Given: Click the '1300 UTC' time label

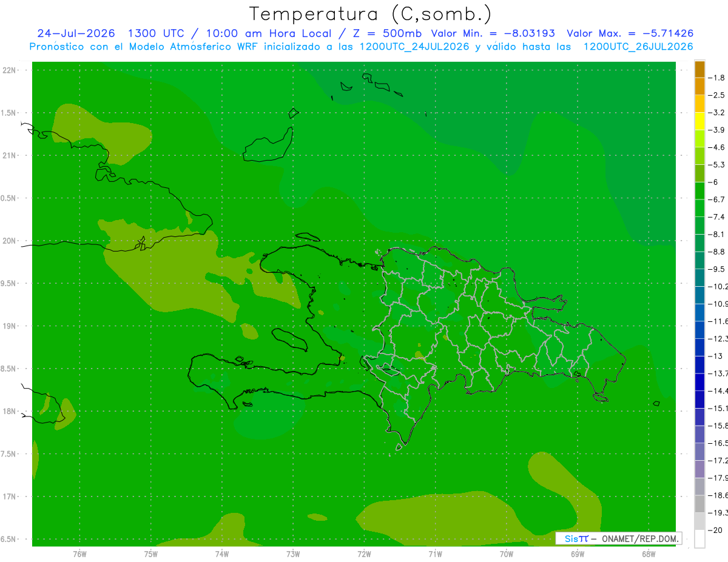Looking at the screenshot, I should point(155,33).
